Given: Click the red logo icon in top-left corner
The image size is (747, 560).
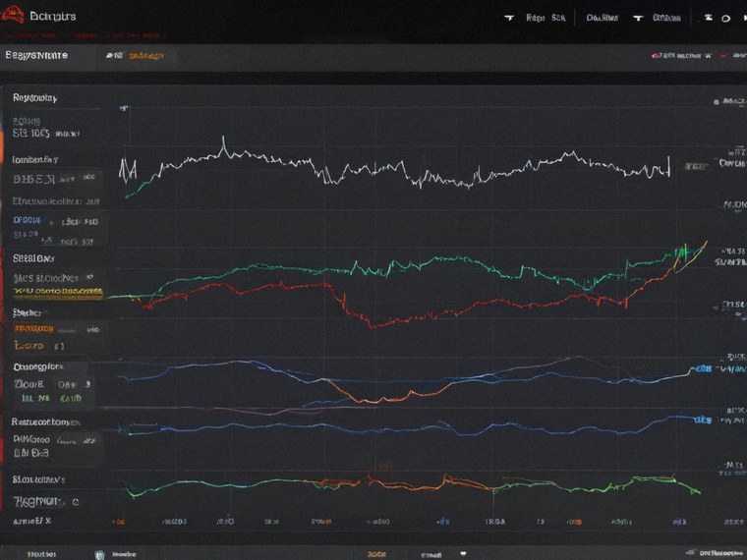Looking at the screenshot, I should tap(14, 15).
